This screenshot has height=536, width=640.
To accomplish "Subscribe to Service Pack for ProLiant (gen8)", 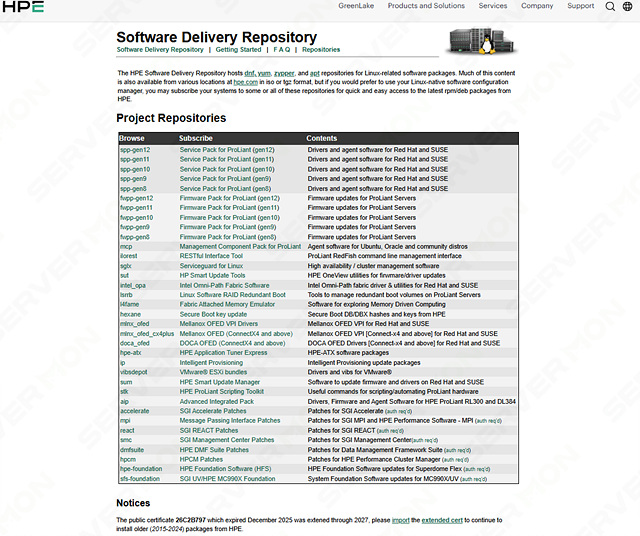I will (x=225, y=189).
